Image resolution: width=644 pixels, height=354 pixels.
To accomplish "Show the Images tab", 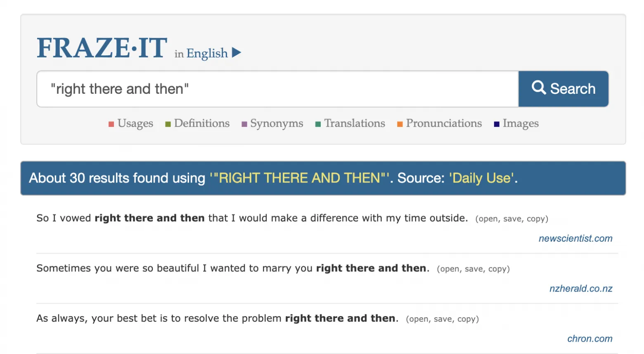I will [x=521, y=123].
